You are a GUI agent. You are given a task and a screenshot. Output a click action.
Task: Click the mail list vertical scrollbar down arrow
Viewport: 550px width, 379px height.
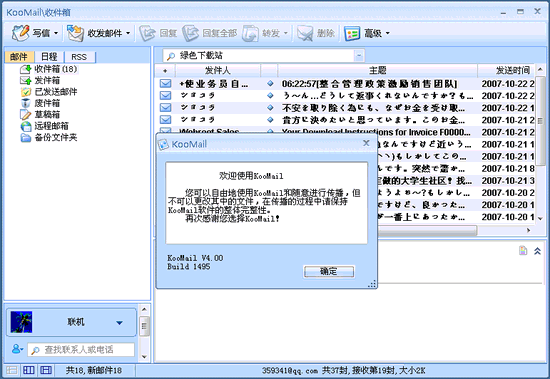540,218
